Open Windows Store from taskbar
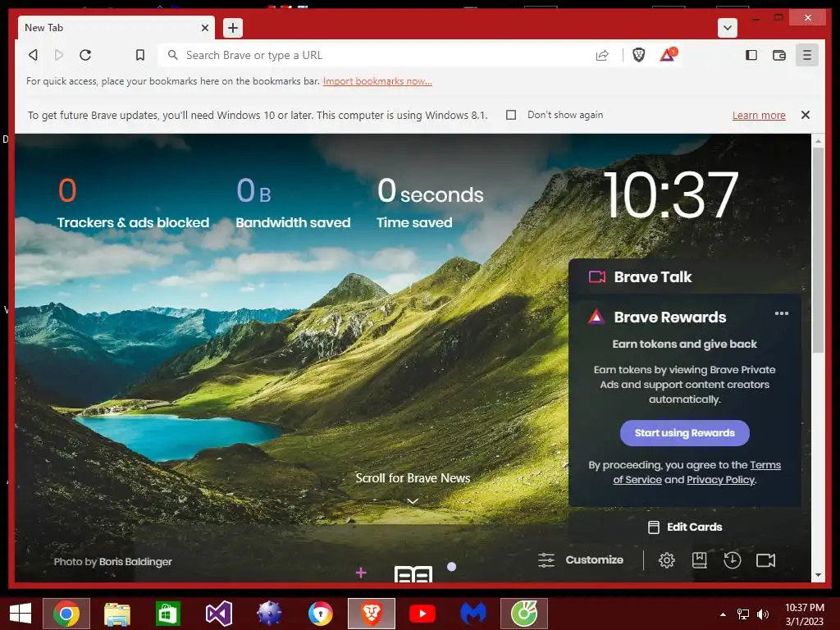 167,614
